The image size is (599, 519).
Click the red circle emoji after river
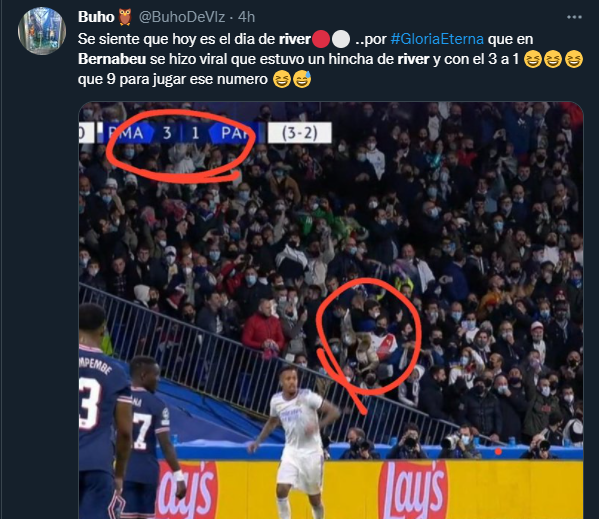[321, 39]
